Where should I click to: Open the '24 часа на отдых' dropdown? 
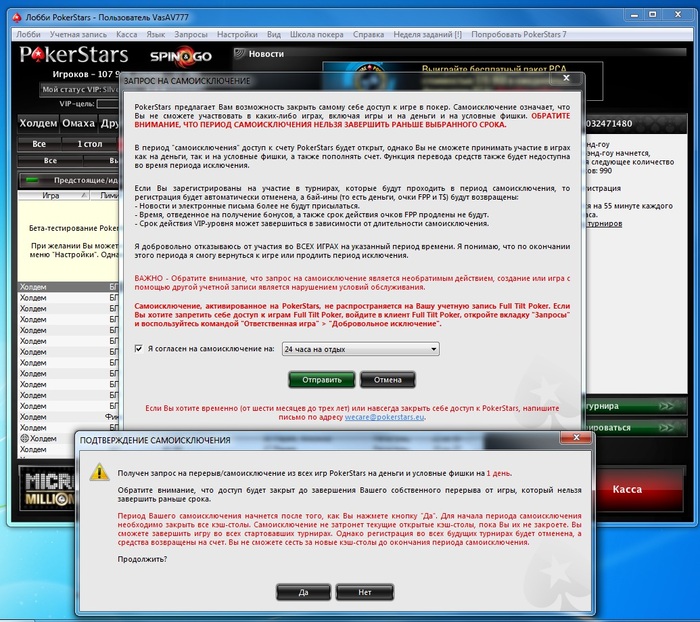point(360,349)
